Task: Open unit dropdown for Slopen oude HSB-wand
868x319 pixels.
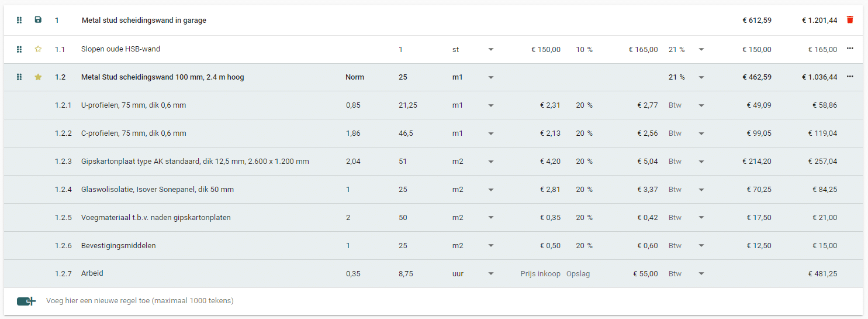Action: point(491,50)
